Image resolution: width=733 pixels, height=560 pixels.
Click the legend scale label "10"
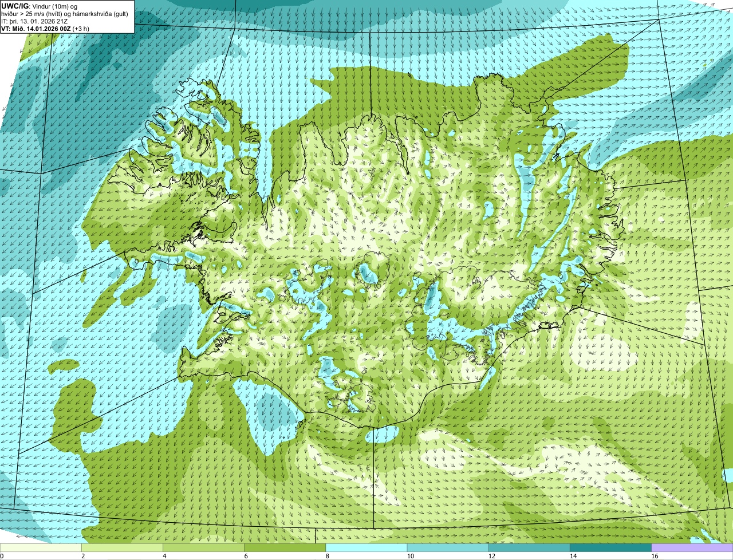coord(411,556)
